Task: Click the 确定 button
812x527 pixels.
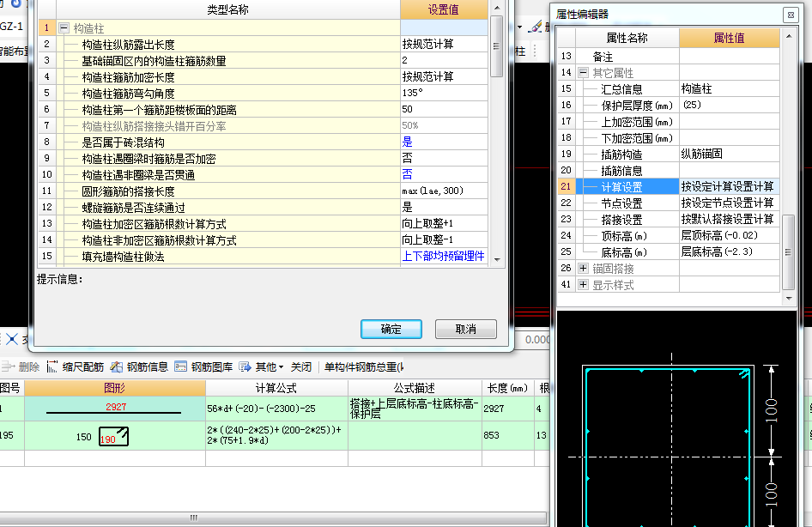Action: coord(391,330)
